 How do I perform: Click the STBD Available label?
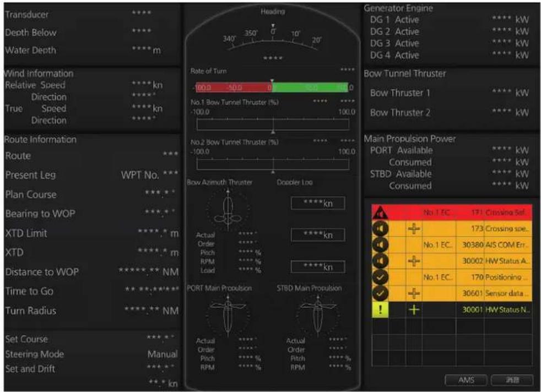pyautogui.click(x=401, y=174)
